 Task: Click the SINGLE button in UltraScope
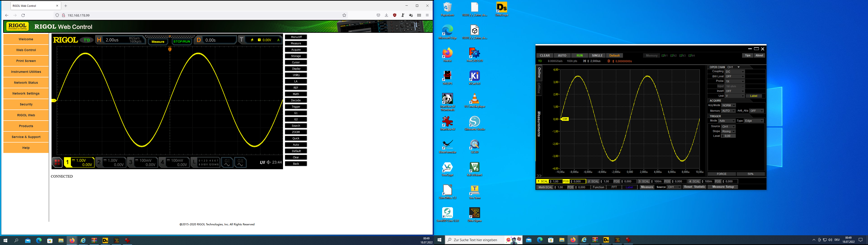[x=597, y=56]
